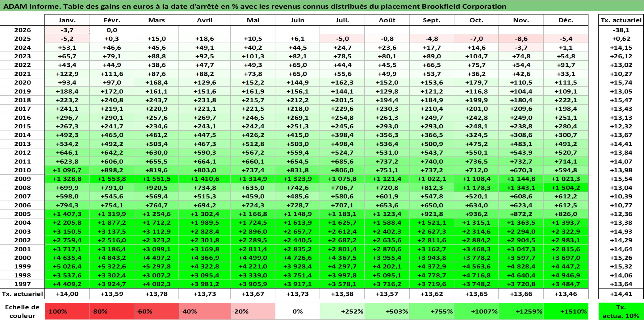Select the '+122,9' value in row 2021
Screen dimensions: 644x320
[x=67, y=74]
